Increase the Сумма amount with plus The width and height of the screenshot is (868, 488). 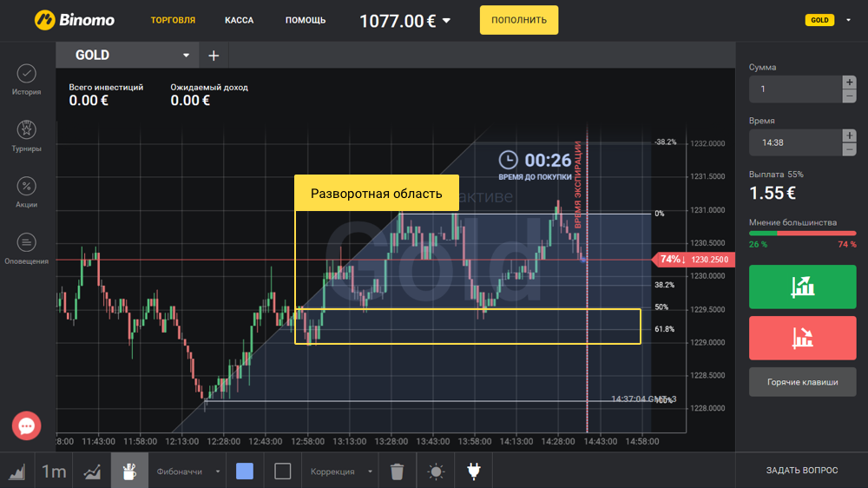(x=849, y=82)
